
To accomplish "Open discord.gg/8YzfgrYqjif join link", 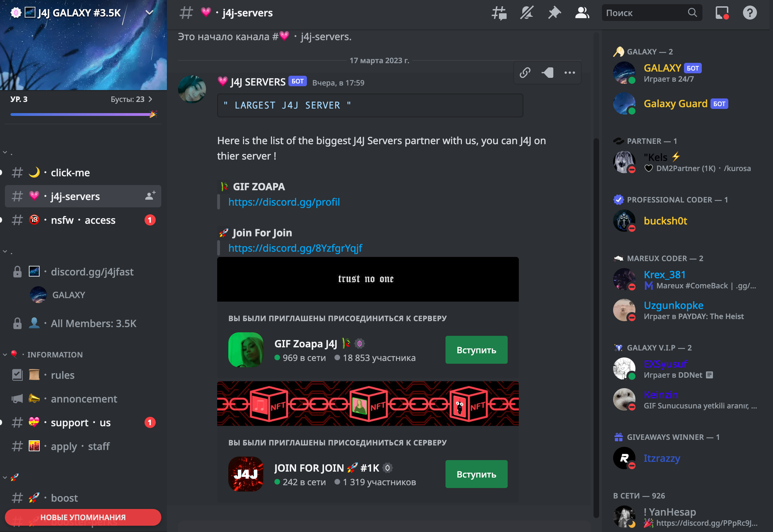I will [x=295, y=247].
